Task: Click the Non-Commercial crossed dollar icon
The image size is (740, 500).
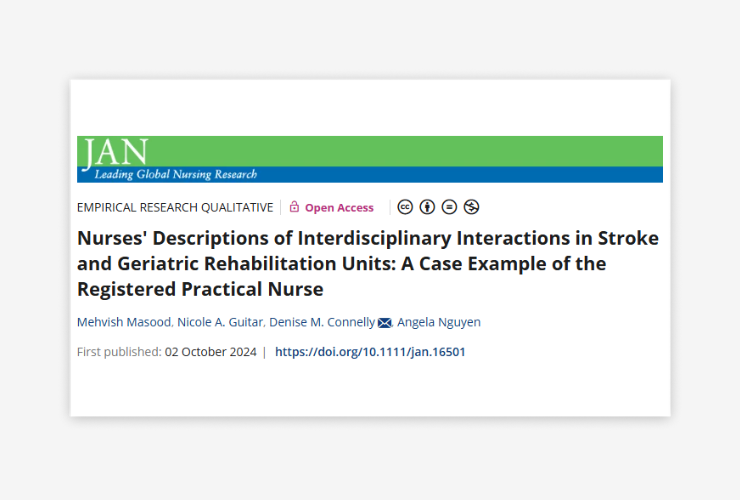Action: click(x=471, y=207)
